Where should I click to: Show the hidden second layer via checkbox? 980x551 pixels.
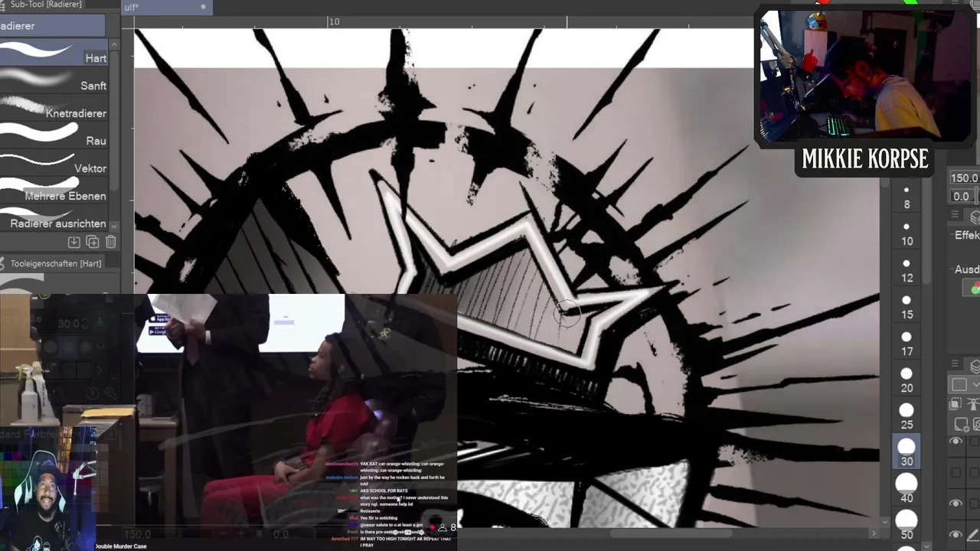pos(955,473)
